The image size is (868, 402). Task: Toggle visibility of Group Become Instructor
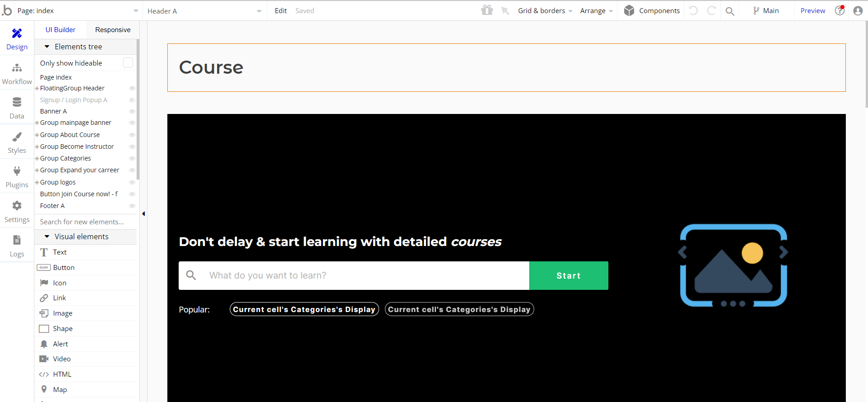pos(132,147)
